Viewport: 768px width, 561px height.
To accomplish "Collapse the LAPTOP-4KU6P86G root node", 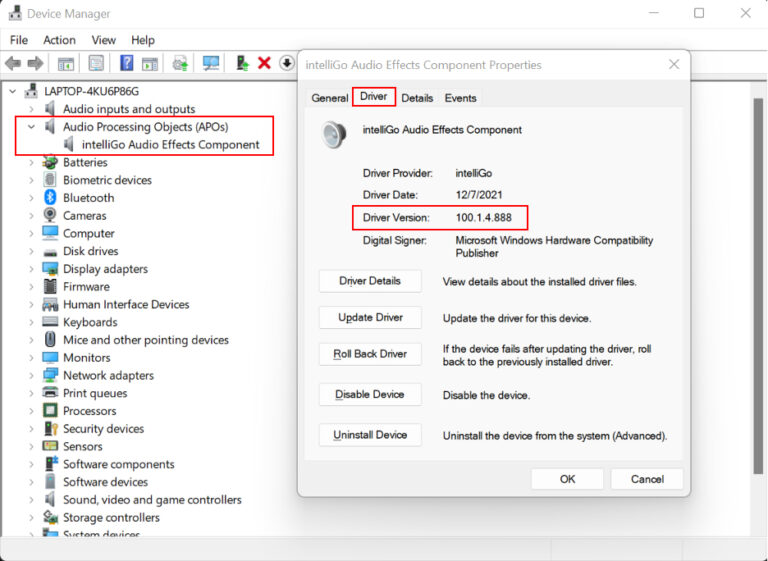I will click(13, 91).
